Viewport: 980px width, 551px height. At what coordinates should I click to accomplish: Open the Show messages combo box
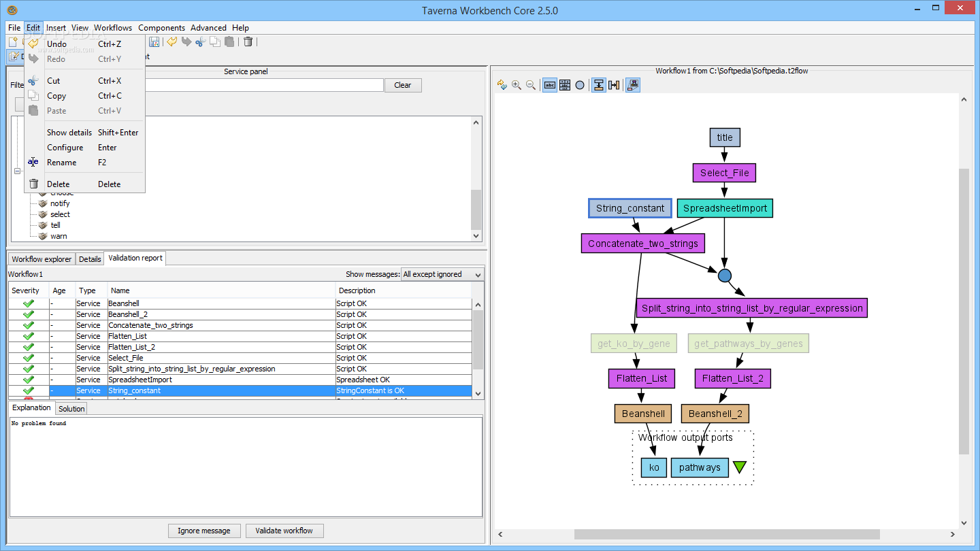pyautogui.click(x=442, y=274)
